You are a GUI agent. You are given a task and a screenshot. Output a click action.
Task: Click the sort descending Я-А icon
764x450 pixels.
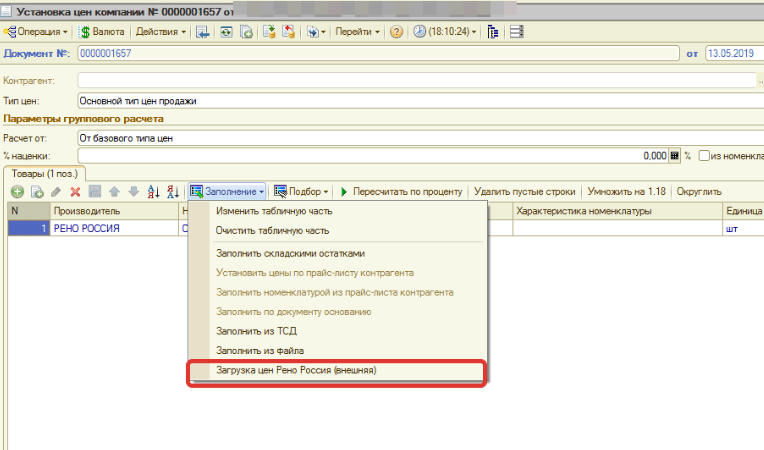click(173, 192)
